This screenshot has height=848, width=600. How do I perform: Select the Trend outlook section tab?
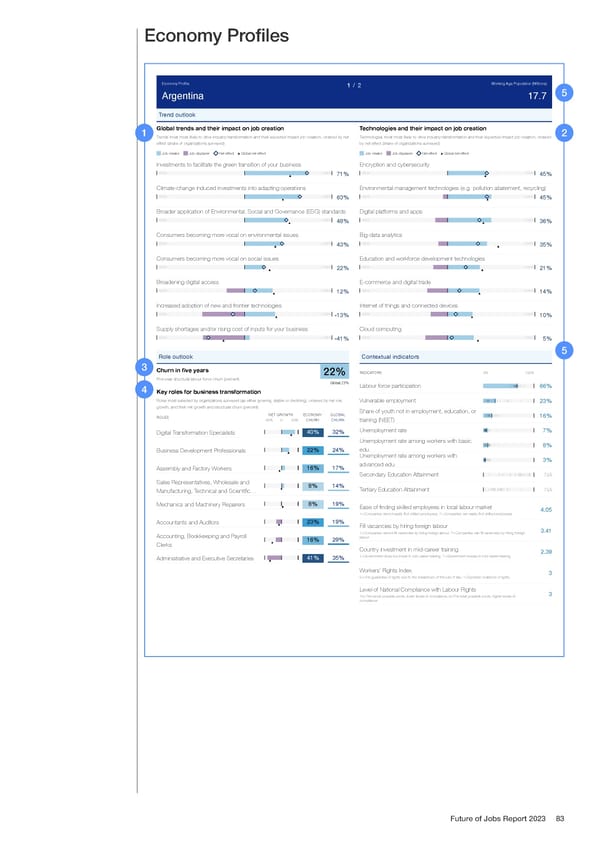point(177,114)
